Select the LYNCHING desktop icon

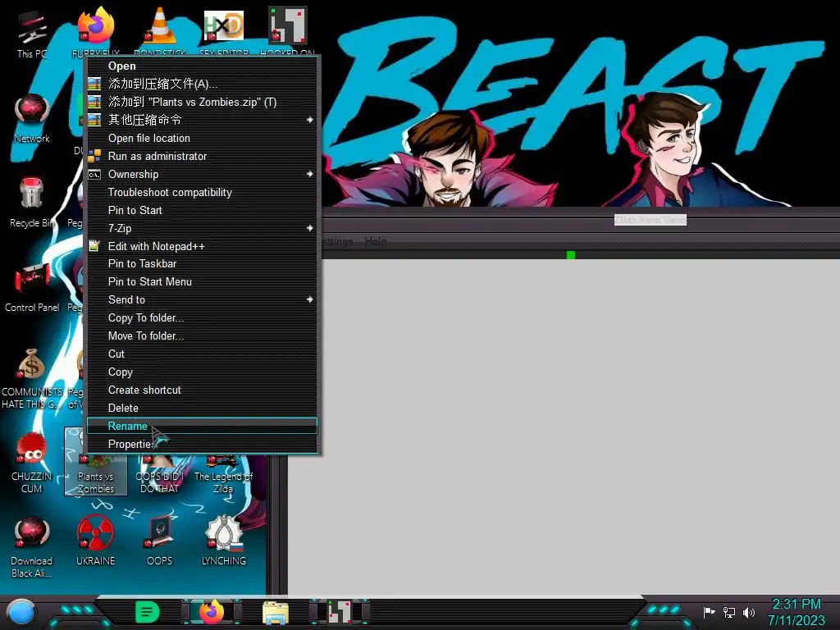point(224,540)
